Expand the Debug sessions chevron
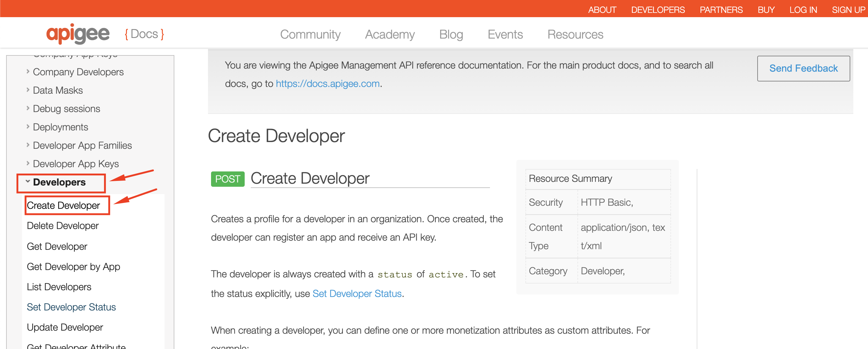The height and width of the screenshot is (349, 868). pos(28,108)
